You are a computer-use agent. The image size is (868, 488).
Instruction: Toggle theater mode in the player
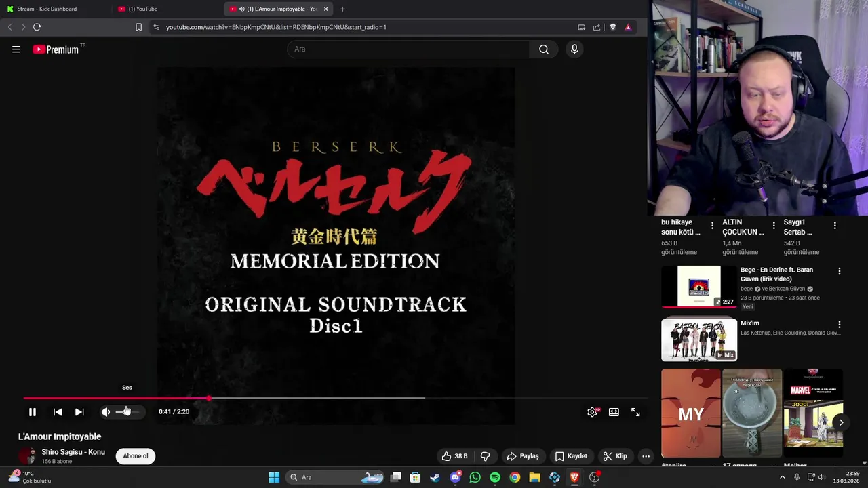pyautogui.click(x=614, y=411)
